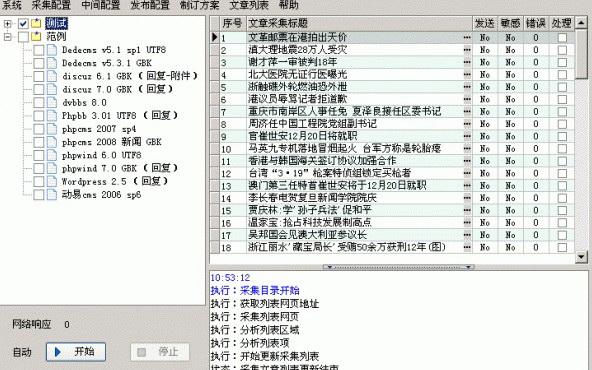Click the discuz 6.1 GBK document icon

52,76
